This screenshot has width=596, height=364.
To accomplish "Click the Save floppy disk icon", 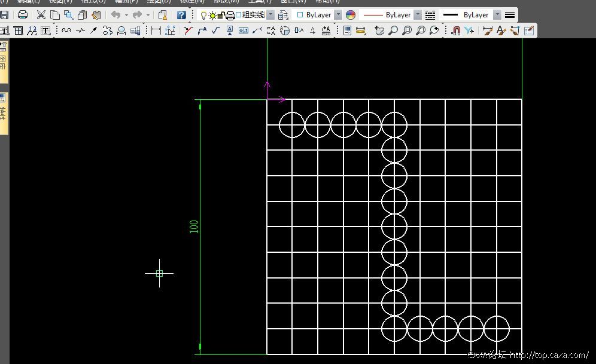I will (4, 15).
